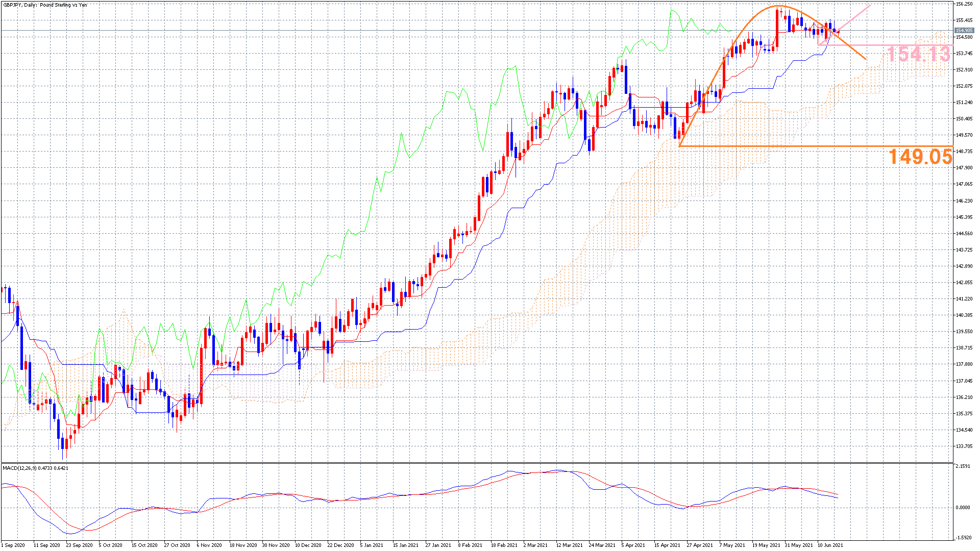Select the orange horizontal line at 149.05
This screenshot has width=980, height=551.
[816, 146]
